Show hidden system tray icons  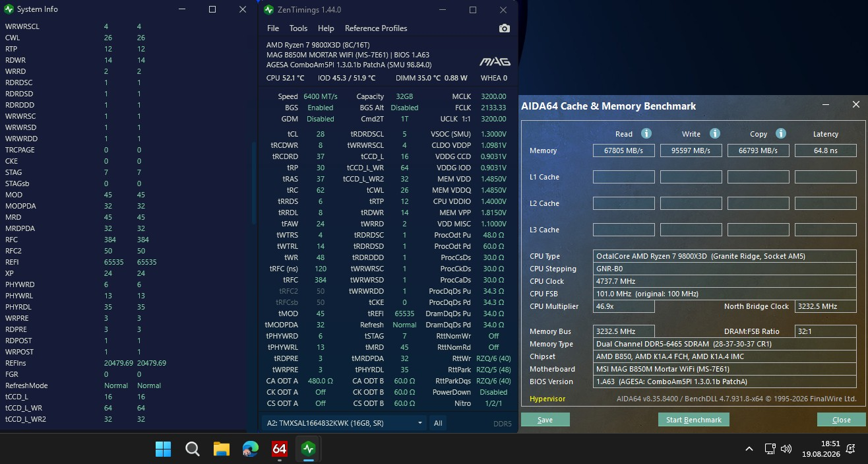coord(749,449)
